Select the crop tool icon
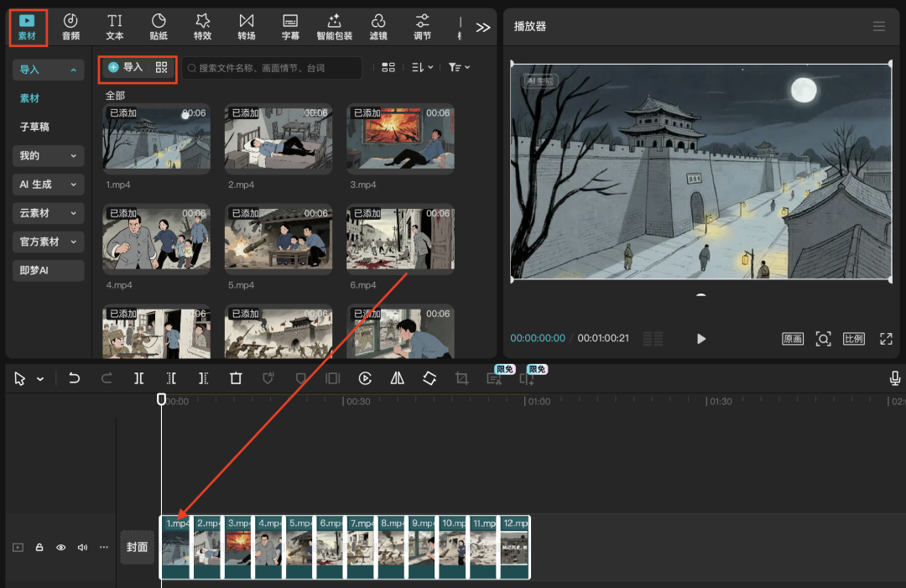The height and width of the screenshot is (588, 906). 461,378
